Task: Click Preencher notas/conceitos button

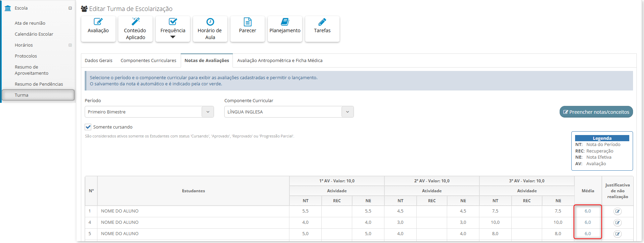Action: click(596, 112)
